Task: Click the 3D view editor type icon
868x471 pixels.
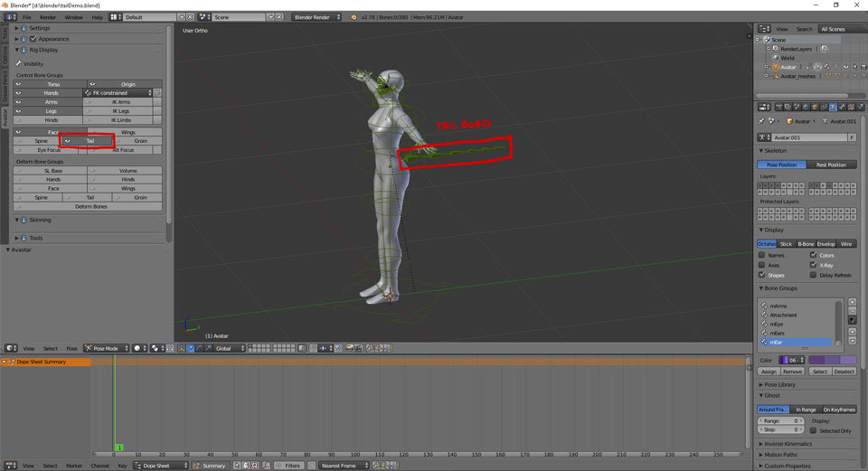Action: tap(11, 347)
